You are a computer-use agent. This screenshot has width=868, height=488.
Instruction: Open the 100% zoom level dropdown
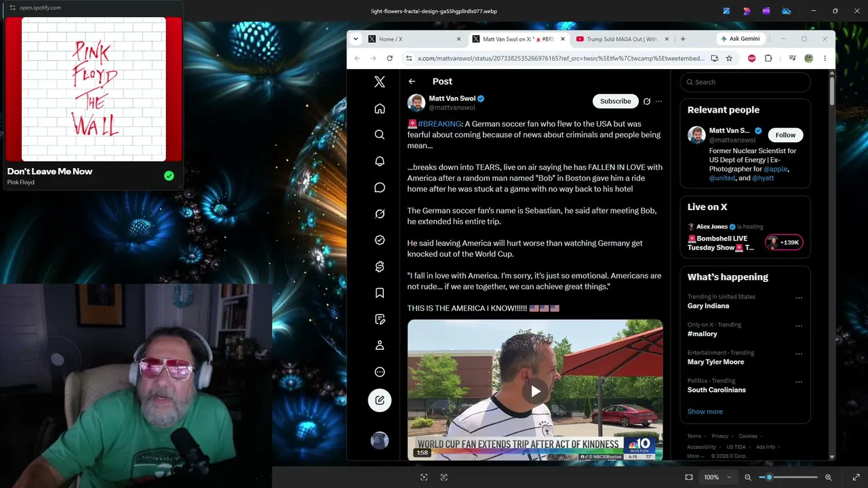click(717, 477)
